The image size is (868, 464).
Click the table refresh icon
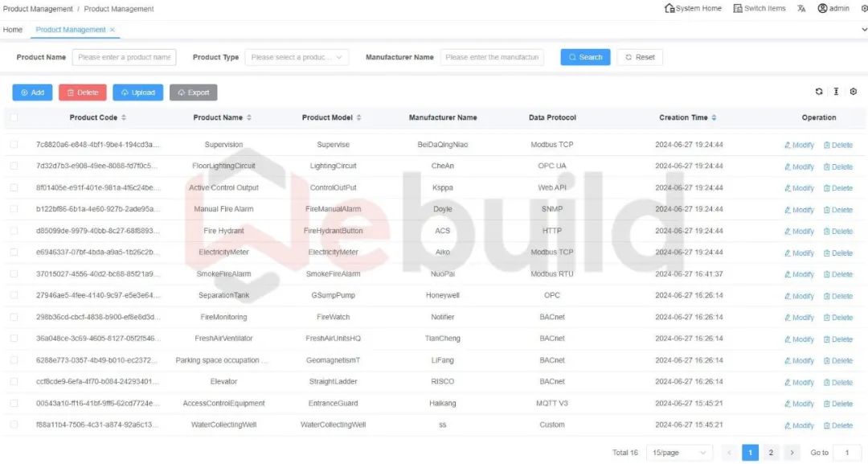point(819,92)
